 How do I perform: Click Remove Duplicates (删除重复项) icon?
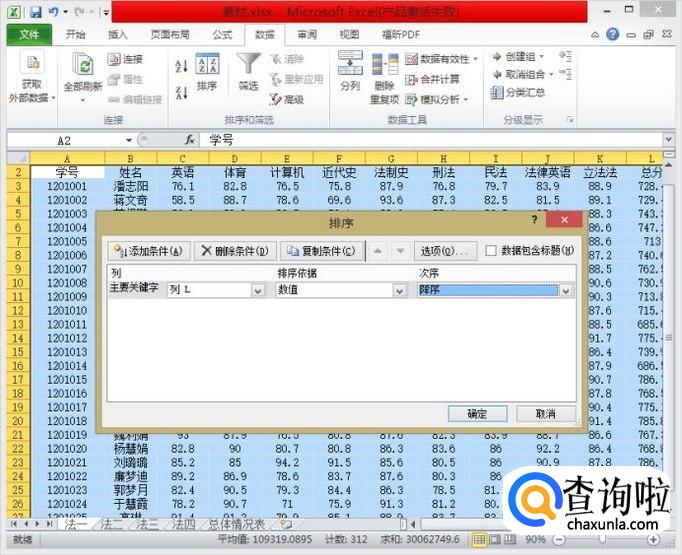coord(385,72)
